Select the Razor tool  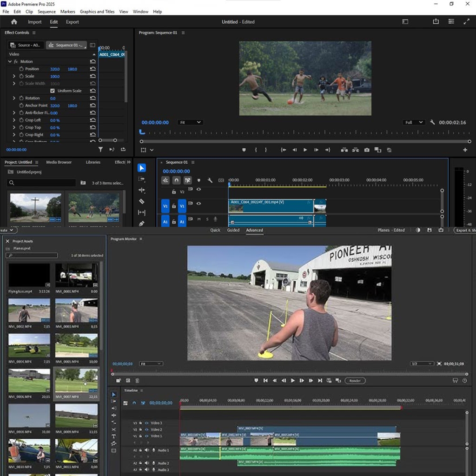(141, 201)
